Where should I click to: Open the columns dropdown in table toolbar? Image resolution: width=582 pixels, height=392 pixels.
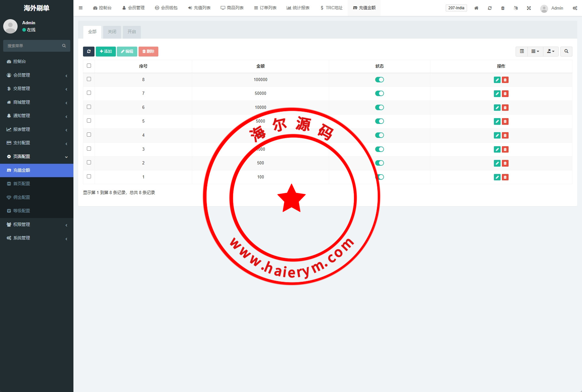click(535, 51)
